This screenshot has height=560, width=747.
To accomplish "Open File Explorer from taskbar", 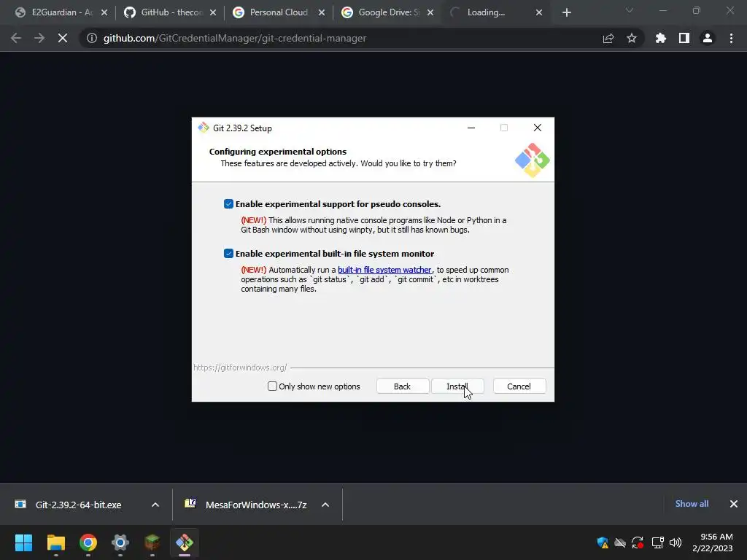I will click(55, 542).
